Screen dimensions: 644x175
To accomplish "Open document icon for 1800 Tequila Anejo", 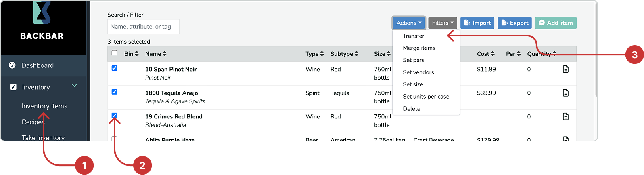I will tap(566, 93).
